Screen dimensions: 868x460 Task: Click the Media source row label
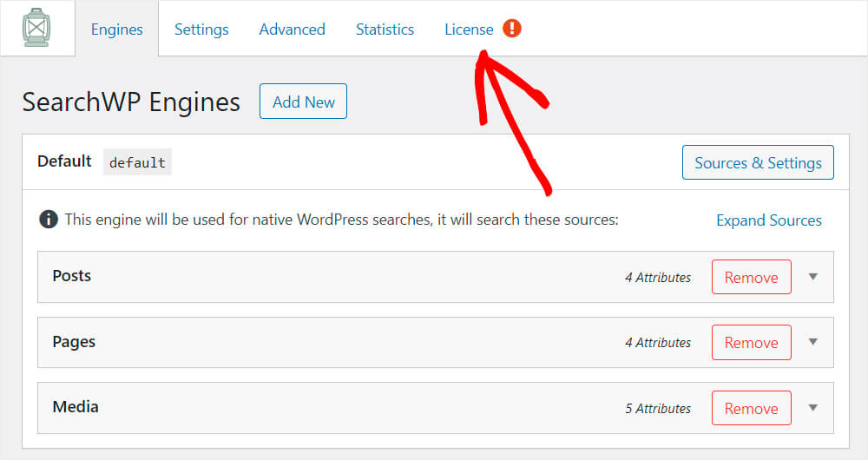coord(76,407)
